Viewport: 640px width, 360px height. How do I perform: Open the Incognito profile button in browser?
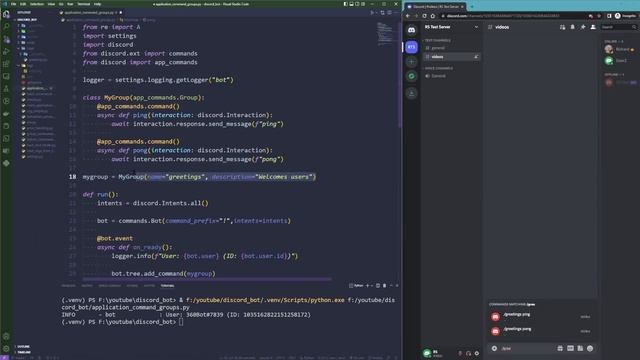point(626,16)
